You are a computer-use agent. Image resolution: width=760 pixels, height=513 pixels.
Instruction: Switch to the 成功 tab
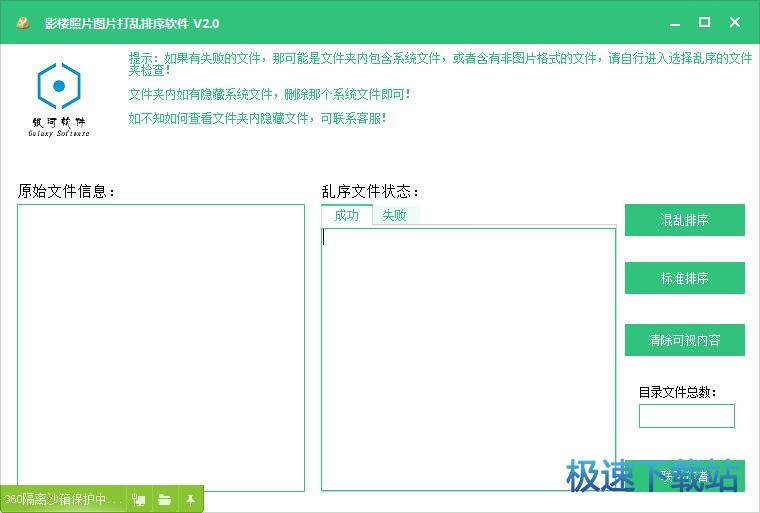(x=346, y=215)
